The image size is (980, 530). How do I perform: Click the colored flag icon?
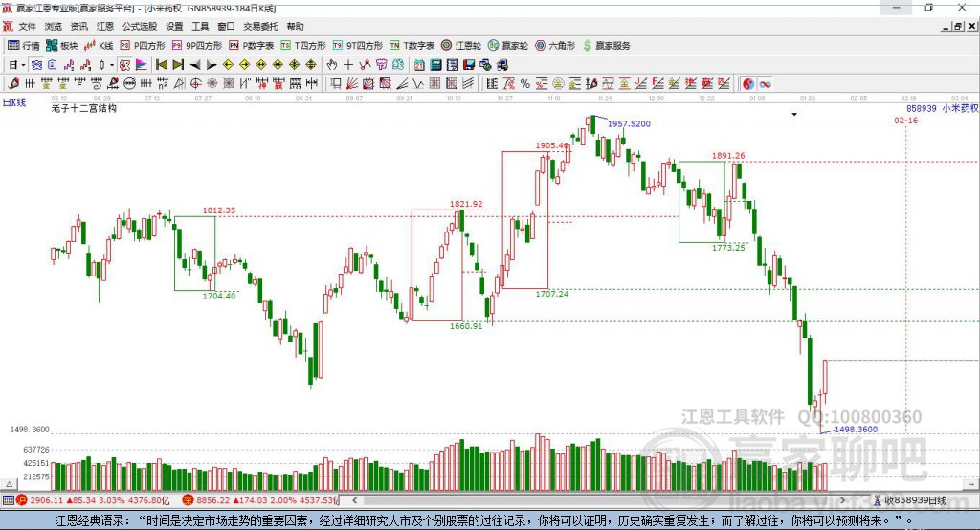[142, 64]
